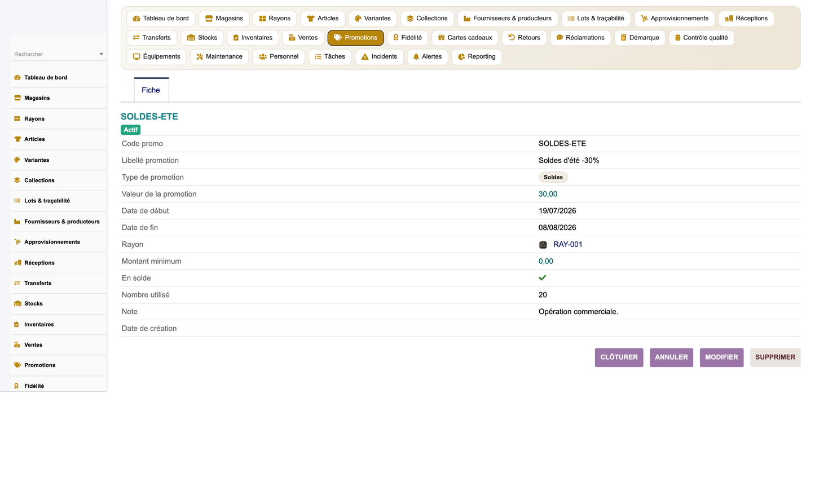Click the Transferts arrows icon in sidebar
Screen dimensions: 815x504
17,283
